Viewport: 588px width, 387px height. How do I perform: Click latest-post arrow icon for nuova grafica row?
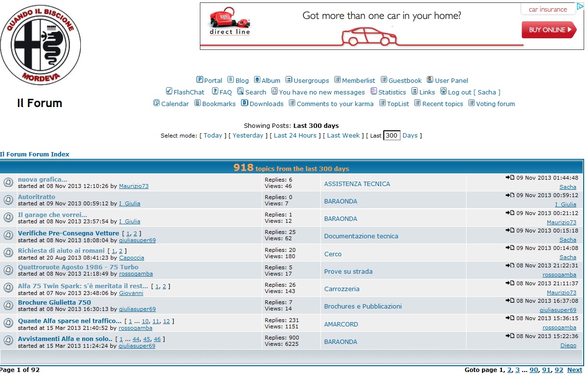tap(510, 178)
